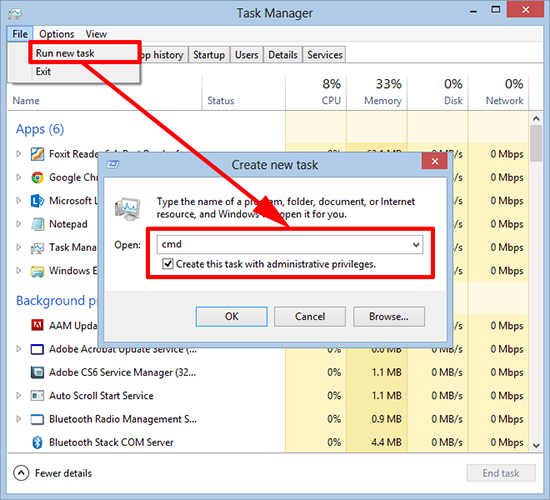This screenshot has height=500, width=550.
Task: Confirm the new task with OK
Action: [232, 316]
